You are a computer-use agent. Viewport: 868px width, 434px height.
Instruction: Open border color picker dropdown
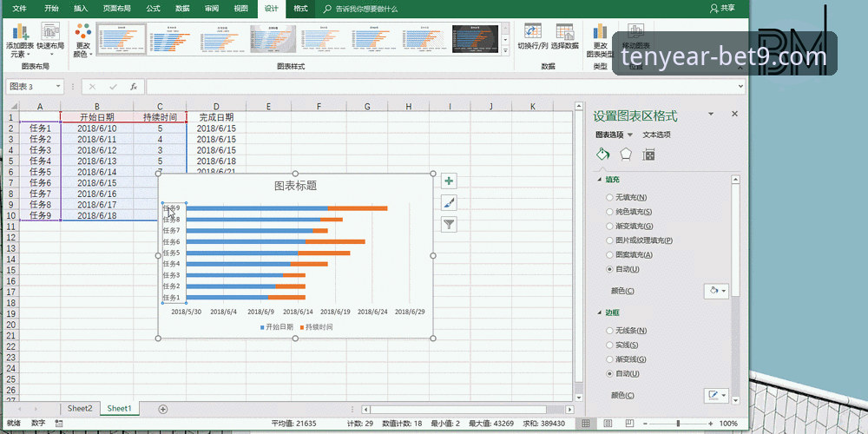pos(716,395)
